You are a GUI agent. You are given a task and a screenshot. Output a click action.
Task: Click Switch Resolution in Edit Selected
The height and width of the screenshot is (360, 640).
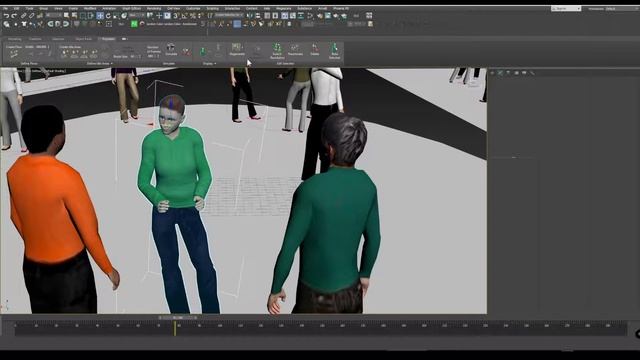277,51
